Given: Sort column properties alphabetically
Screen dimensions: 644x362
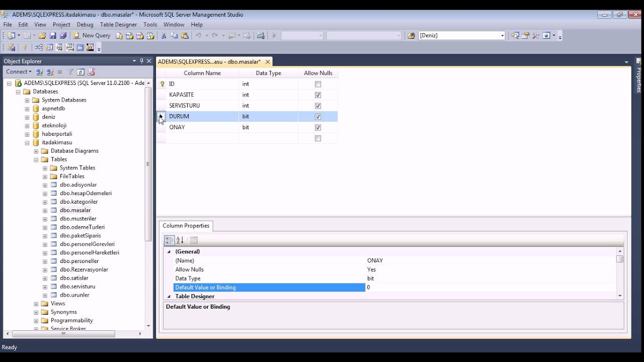Looking at the screenshot, I should click(180, 240).
